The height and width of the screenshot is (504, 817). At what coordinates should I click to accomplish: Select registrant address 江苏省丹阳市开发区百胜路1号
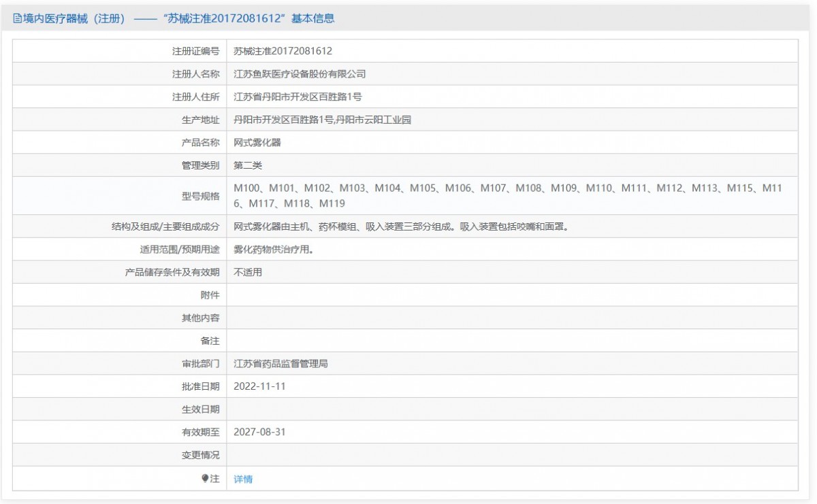point(298,97)
